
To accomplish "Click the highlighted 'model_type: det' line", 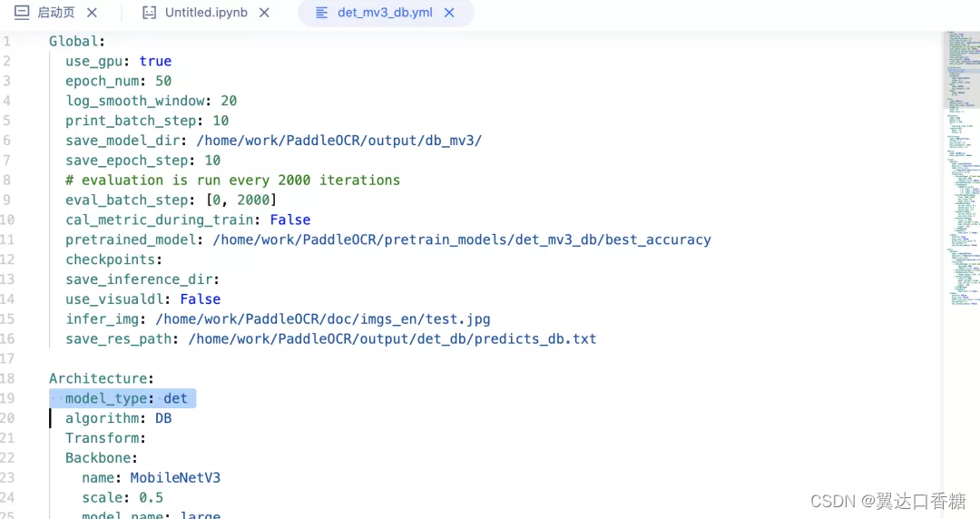I will point(122,398).
